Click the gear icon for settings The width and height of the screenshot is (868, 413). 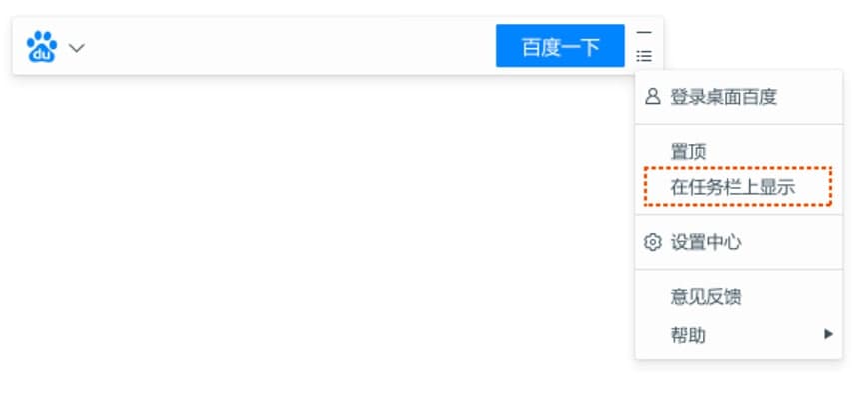coord(653,242)
